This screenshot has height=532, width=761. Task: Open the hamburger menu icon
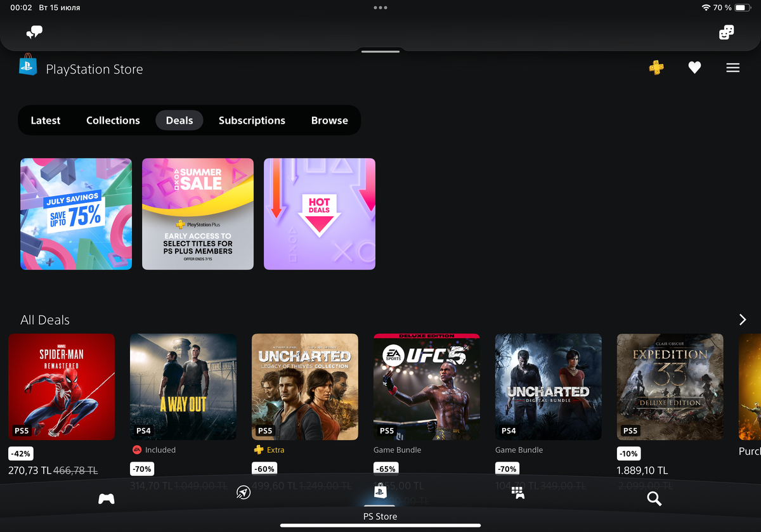coord(733,67)
